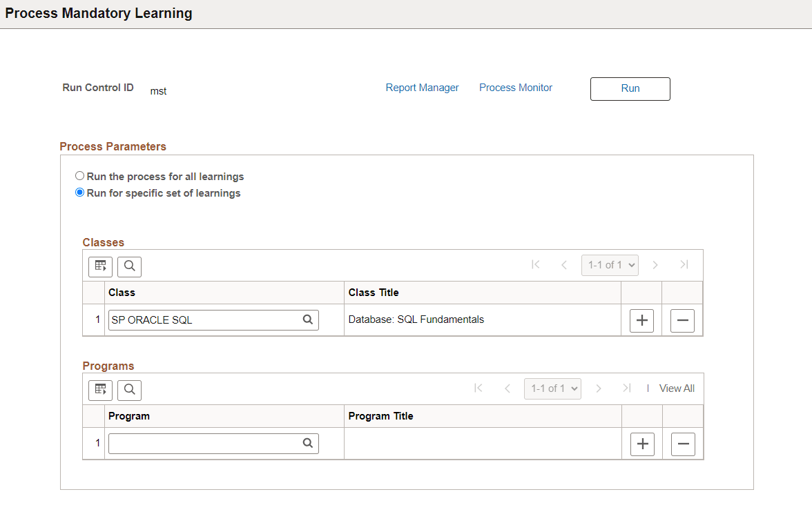This screenshot has height=512, width=812.
Task: Jump to last row in Programs grid
Action: click(627, 388)
